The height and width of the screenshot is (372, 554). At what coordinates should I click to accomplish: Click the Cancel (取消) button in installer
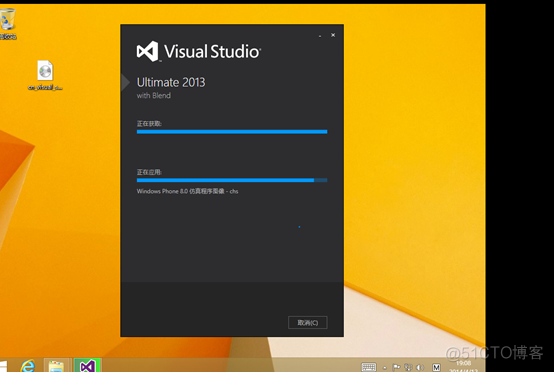pos(307,323)
